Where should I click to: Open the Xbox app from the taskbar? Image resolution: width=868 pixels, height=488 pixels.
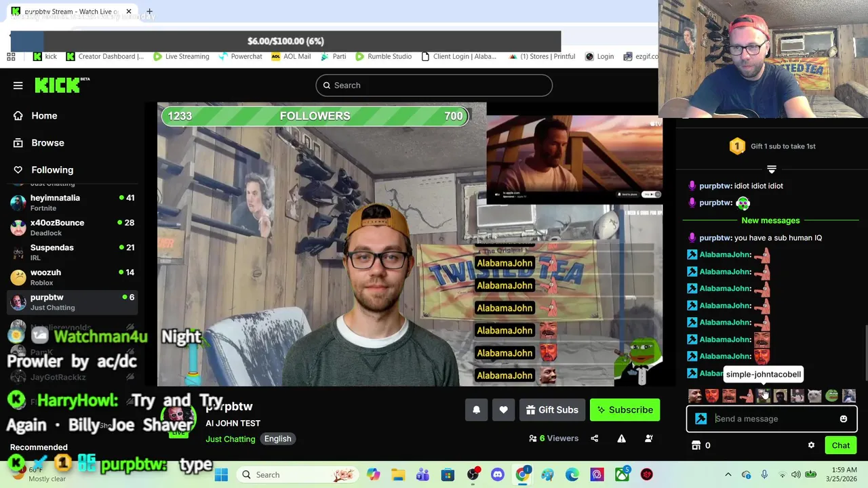tap(622, 474)
